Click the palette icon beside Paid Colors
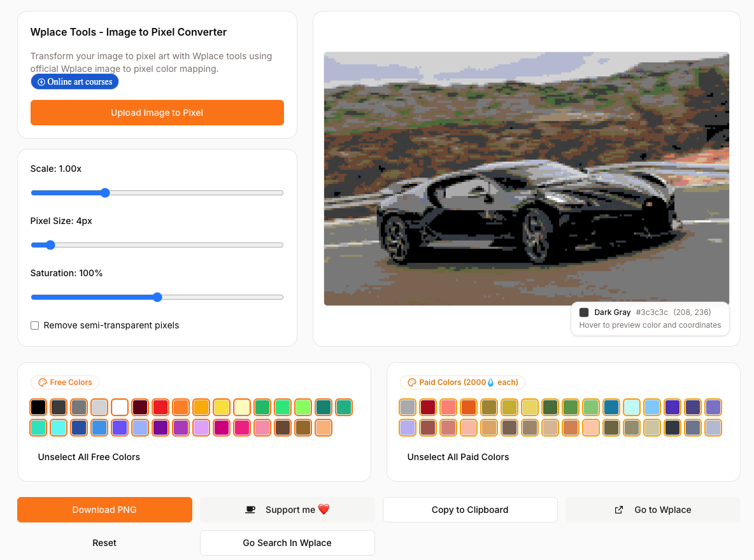The image size is (754, 560). tap(411, 382)
